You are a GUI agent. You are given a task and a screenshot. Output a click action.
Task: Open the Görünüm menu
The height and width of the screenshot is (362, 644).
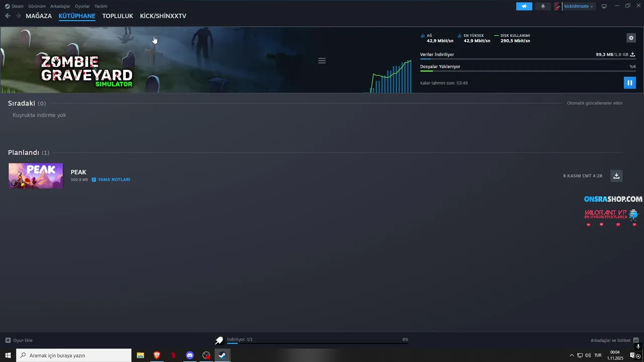(37, 6)
